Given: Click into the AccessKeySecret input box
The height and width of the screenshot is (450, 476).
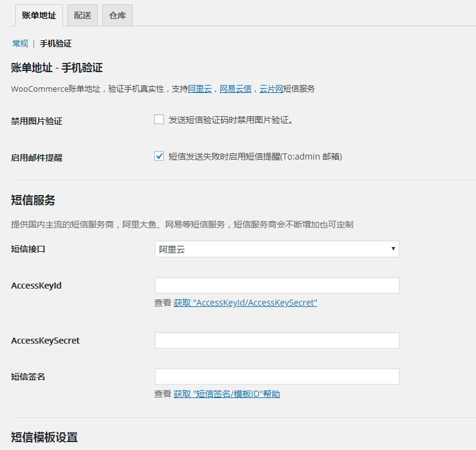Looking at the screenshot, I should [x=277, y=341].
